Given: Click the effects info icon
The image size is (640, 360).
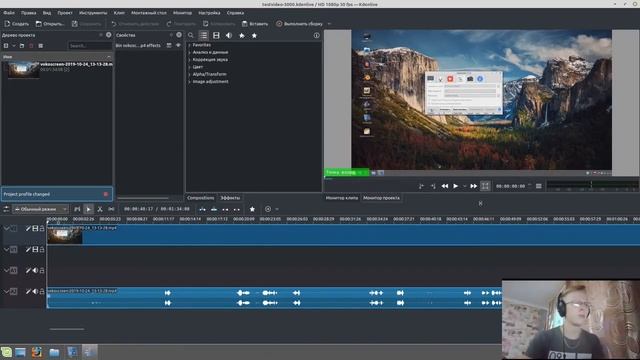Looking at the screenshot, I should (x=316, y=36).
